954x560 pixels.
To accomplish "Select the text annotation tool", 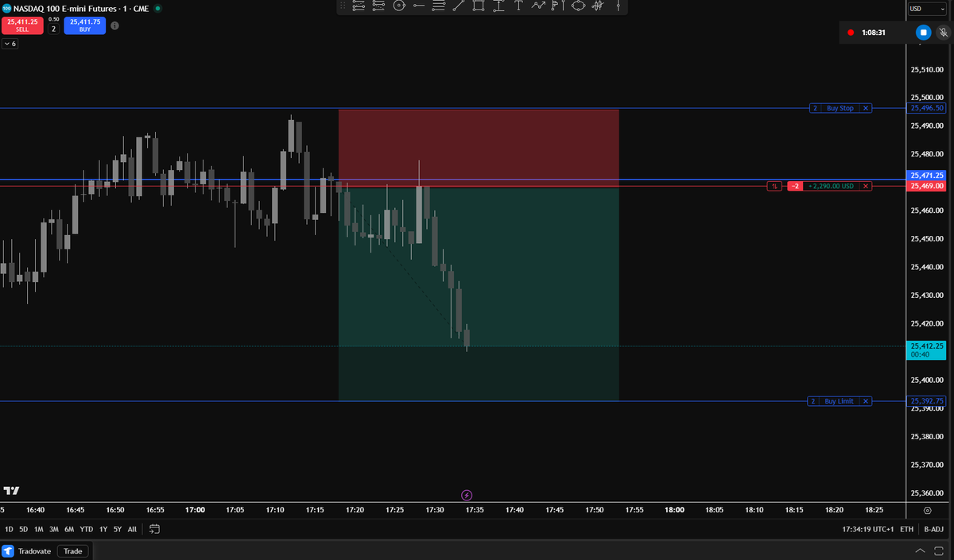I will (x=518, y=6).
